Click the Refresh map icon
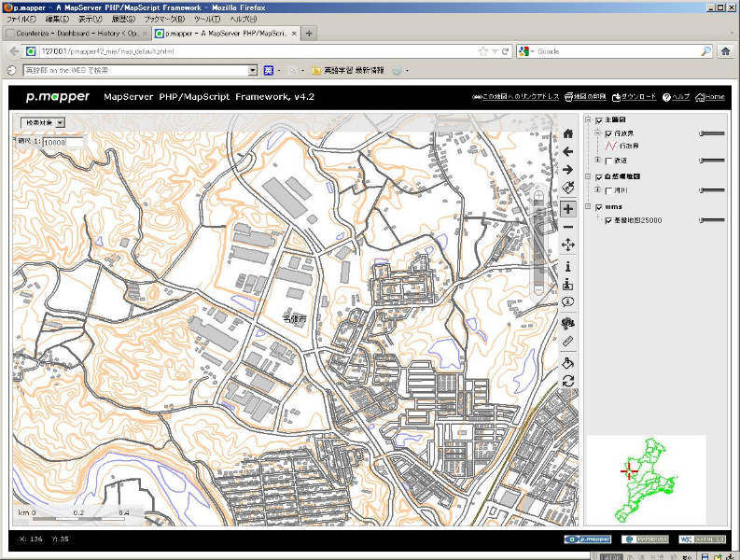The height and width of the screenshot is (560, 740). click(567, 381)
